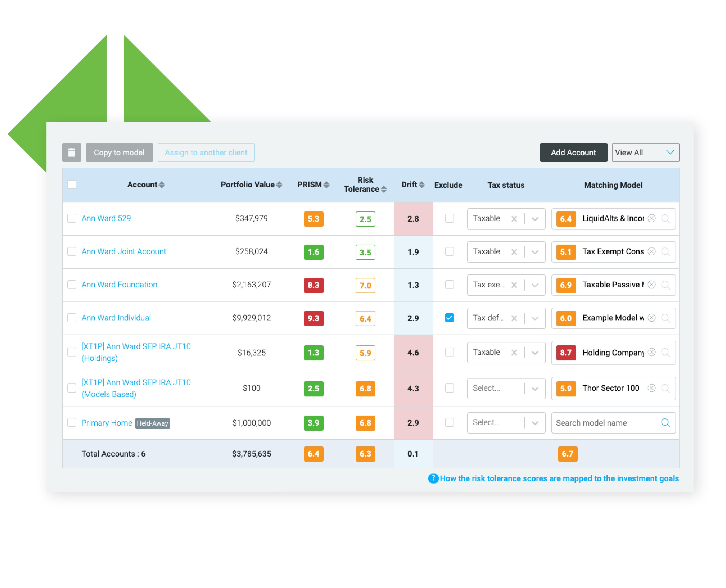The height and width of the screenshot is (588, 726).
Task: Click Assign to another client
Action: (x=206, y=152)
